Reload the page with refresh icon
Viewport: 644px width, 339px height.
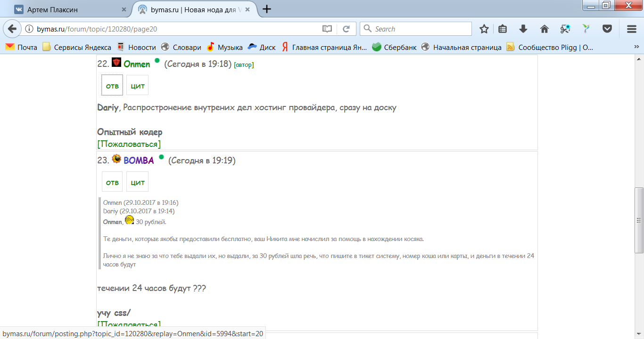(x=346, y=29)
